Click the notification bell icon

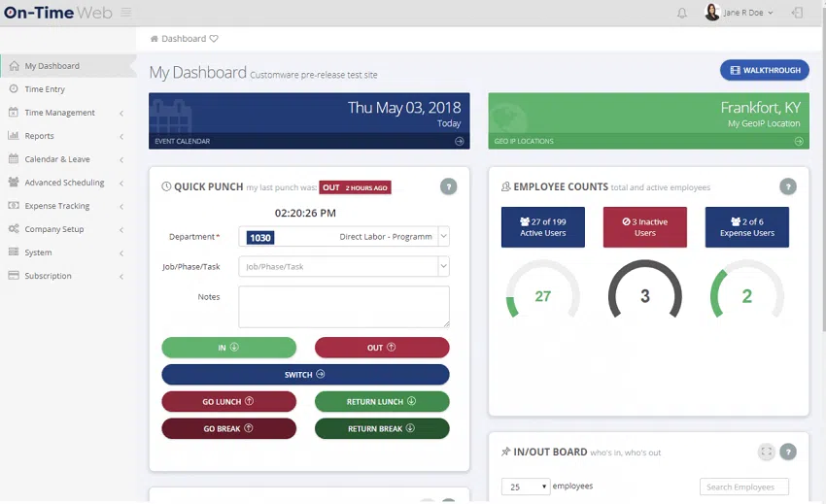682,13
